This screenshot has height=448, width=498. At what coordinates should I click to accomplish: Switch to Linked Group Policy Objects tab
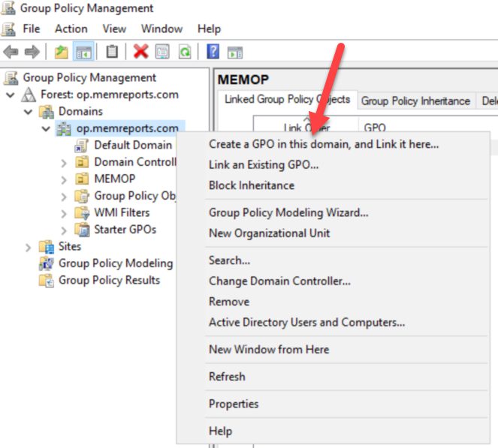(x=287, y=100)
